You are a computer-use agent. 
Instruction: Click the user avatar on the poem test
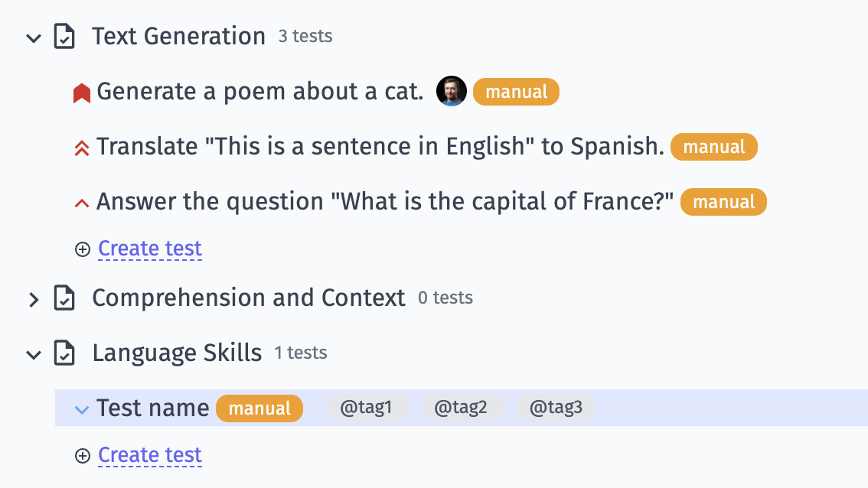tap(451, 91)
